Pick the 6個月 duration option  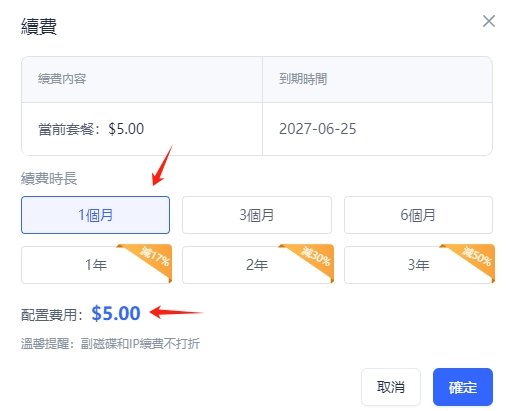418,215
